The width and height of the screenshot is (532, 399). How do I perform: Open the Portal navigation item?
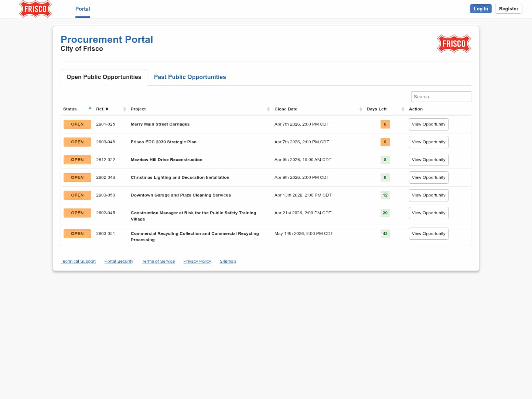82,9
